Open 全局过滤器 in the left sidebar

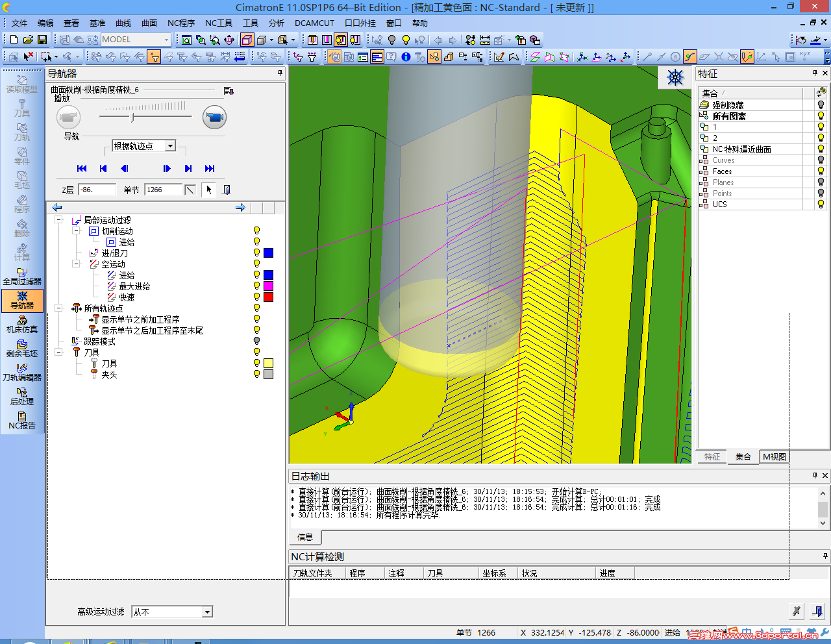tap(22, 276)
